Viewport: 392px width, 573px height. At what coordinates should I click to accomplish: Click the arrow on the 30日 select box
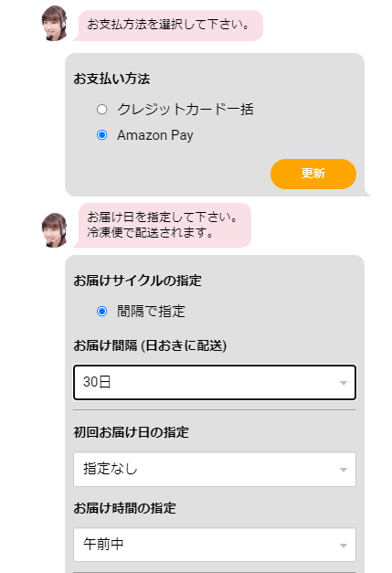click(x=343, y=383)
